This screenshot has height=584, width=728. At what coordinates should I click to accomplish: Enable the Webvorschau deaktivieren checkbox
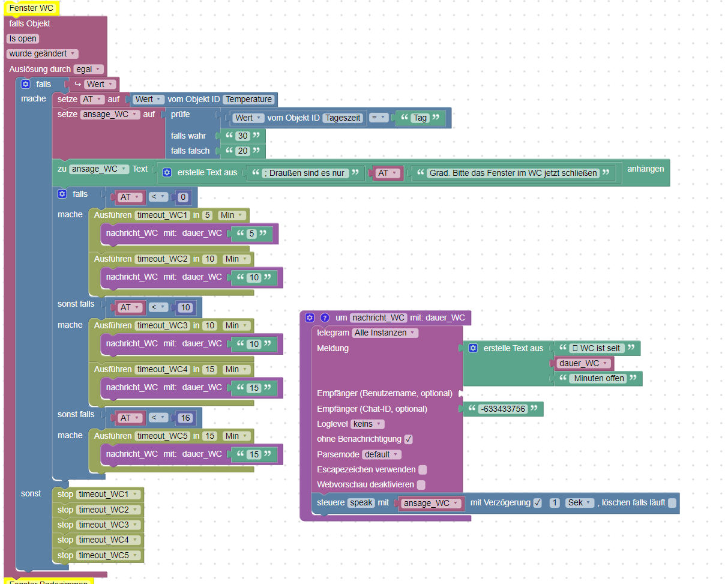click(x=421, y=484)
